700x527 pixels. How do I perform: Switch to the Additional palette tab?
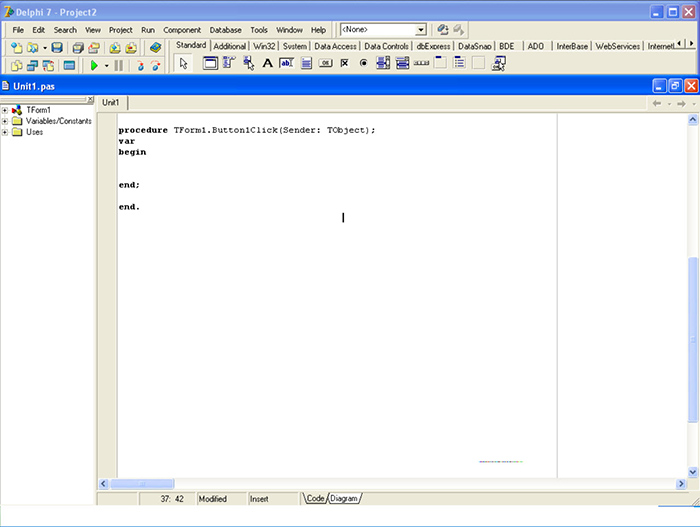click(229, 46)
